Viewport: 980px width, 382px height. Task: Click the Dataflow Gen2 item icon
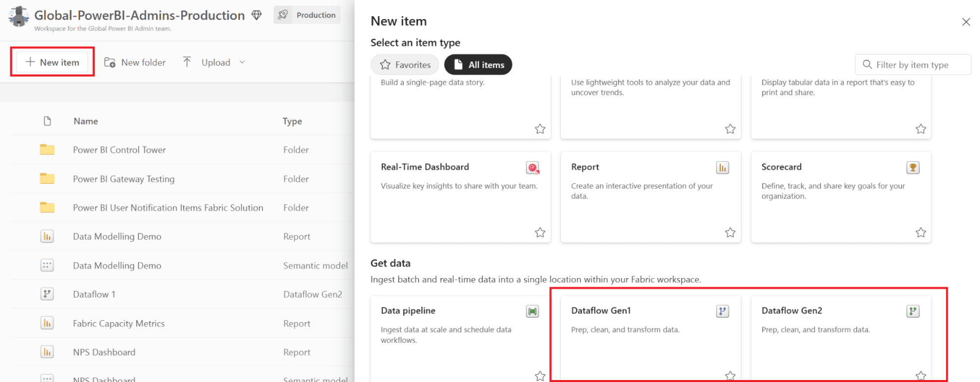[913, 311]
